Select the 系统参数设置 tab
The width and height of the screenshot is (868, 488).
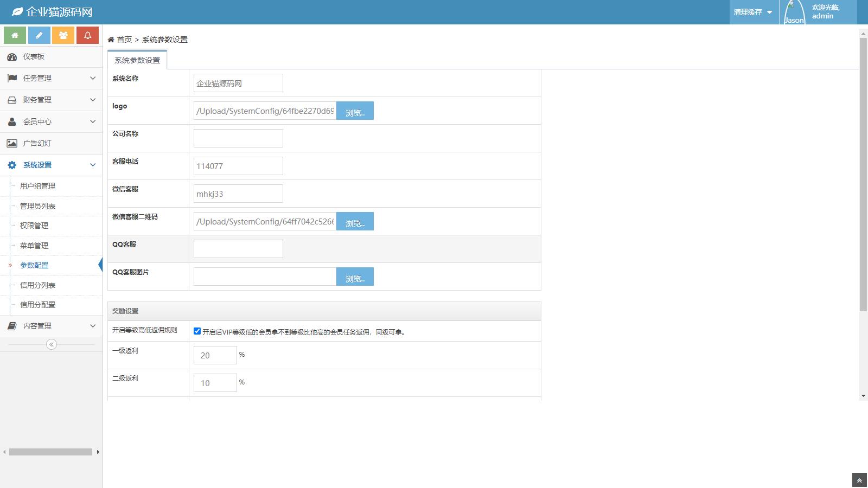137,60
